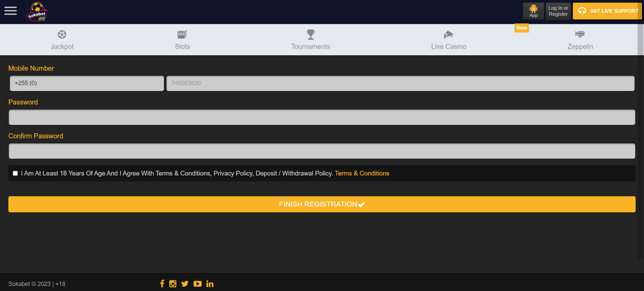Open the Terms & Conditions link
The height and width of the screenshot is (291, 644).
(362, 173)
